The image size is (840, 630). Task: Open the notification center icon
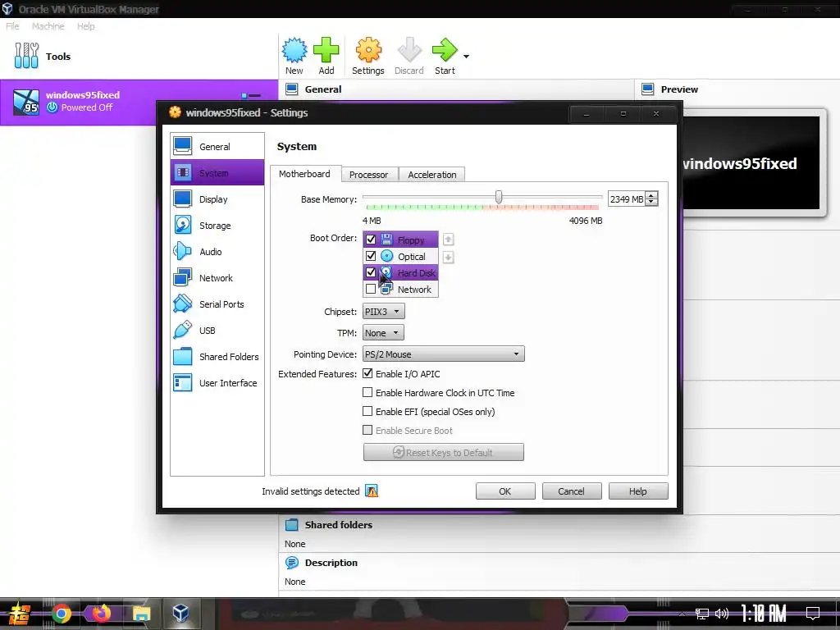coord(813,614)
